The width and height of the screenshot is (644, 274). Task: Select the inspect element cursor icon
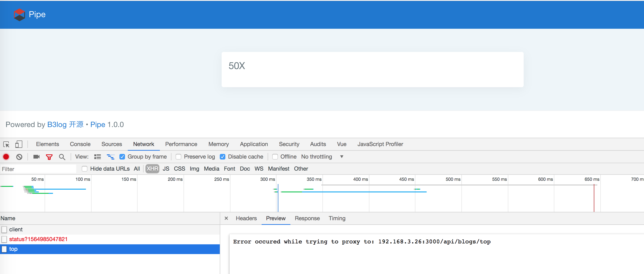coord(6,144)
